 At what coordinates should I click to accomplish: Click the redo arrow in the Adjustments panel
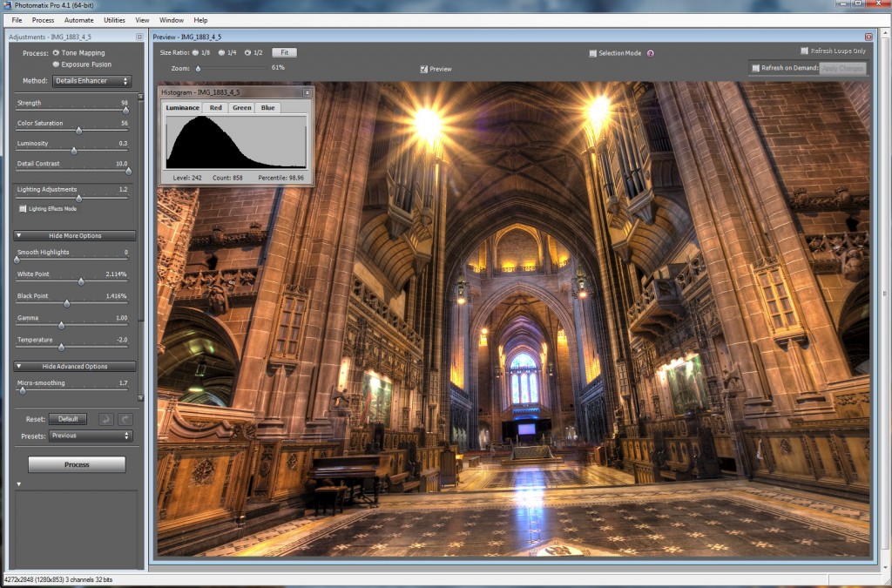pyautogui.click(x=125, y=419)
